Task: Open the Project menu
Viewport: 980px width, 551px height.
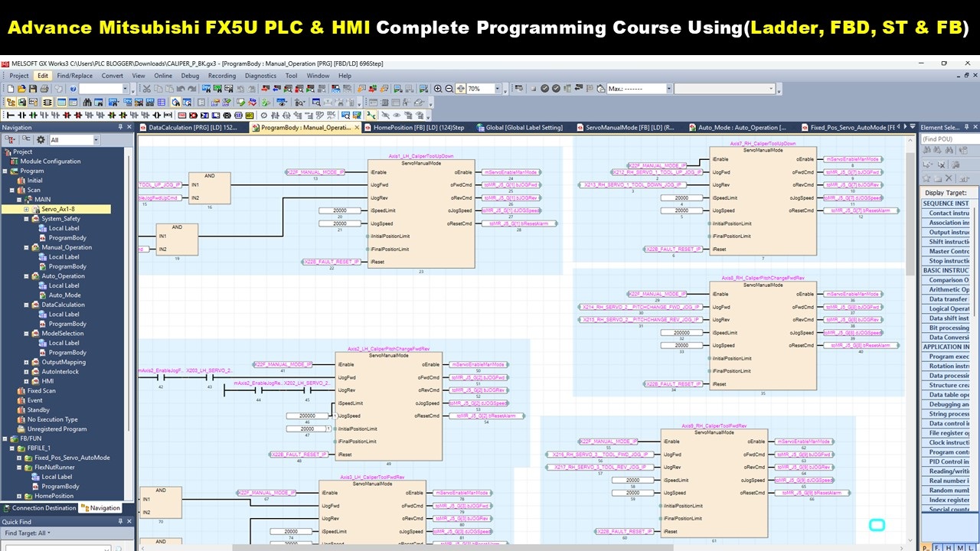Action: [x=19, y=76]
